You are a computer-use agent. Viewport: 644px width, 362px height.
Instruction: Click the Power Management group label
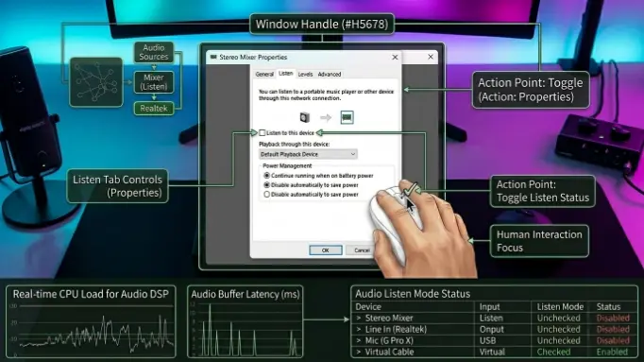[287, 165]
